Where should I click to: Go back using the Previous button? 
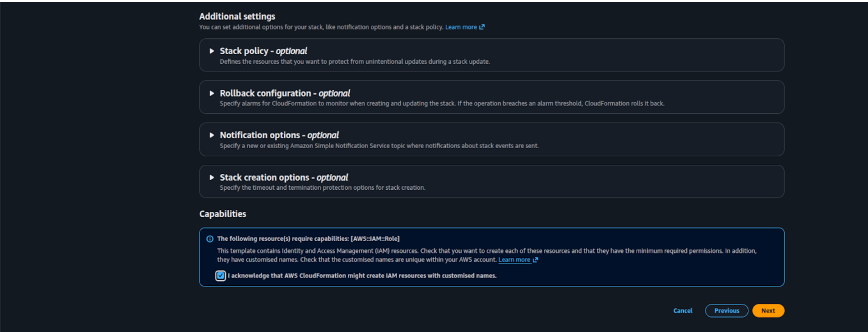click(x=726, y=310)
